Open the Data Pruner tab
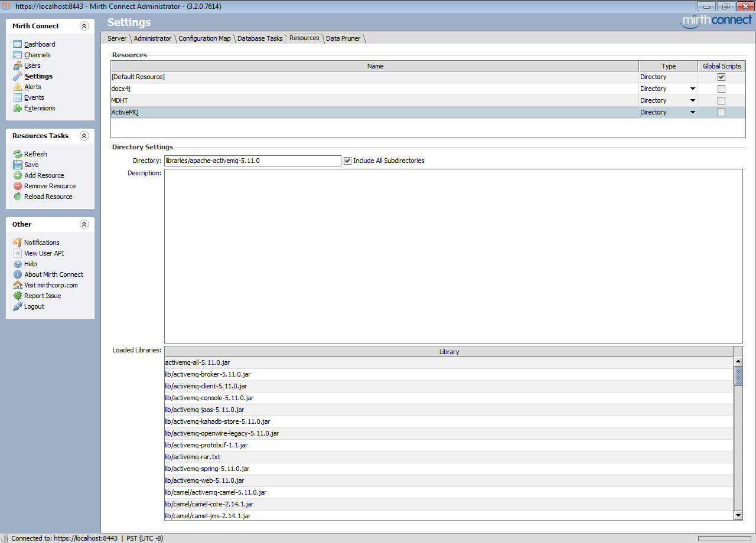This screenshot has width=756, height=543. (x=343, y=38)
